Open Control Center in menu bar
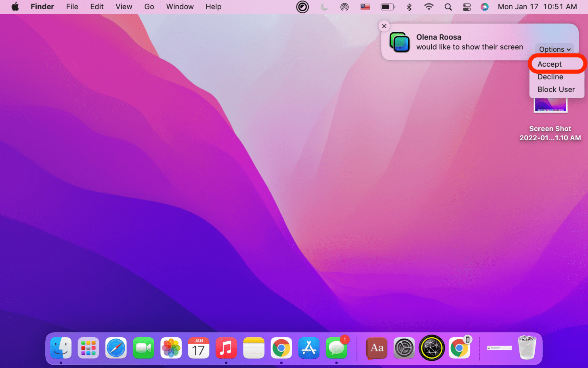This screenshot has width=588, height=368. click(x=466, y=7)
